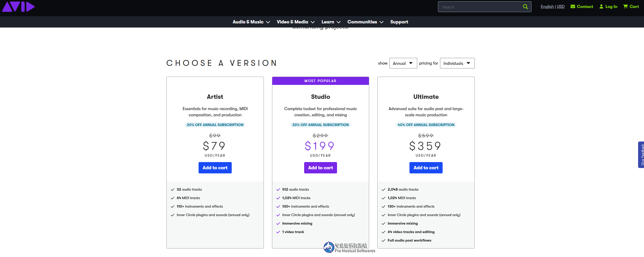This screenshot has height=257, width=644.
Task: Click the Log In user icon
Action: 601,7
